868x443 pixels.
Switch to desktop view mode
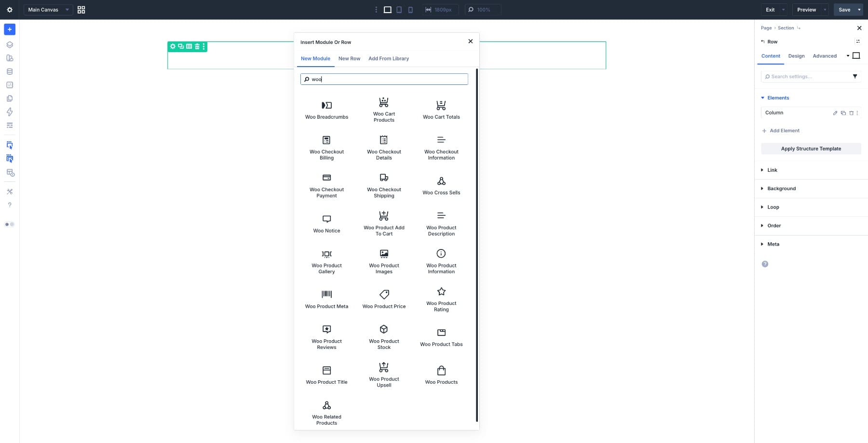(387, 10)
